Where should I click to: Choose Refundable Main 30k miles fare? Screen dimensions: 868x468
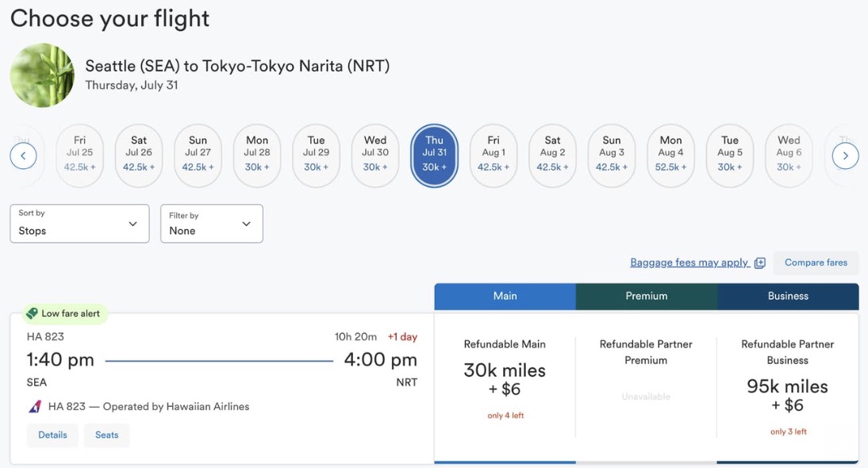(x=505, y=379)
